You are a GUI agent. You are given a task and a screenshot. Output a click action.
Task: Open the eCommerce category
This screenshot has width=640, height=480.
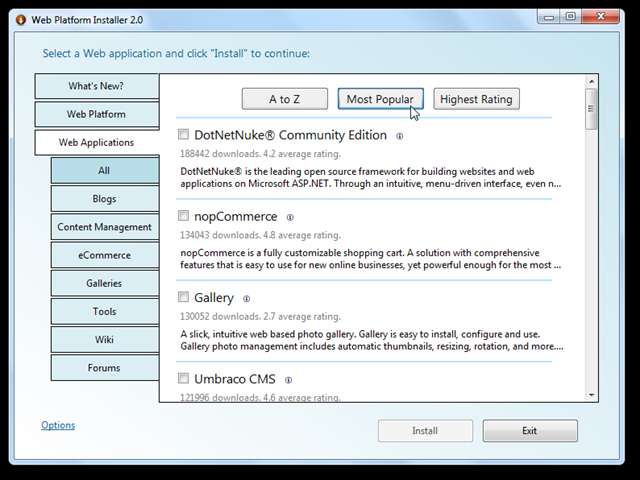click(104, 255)
